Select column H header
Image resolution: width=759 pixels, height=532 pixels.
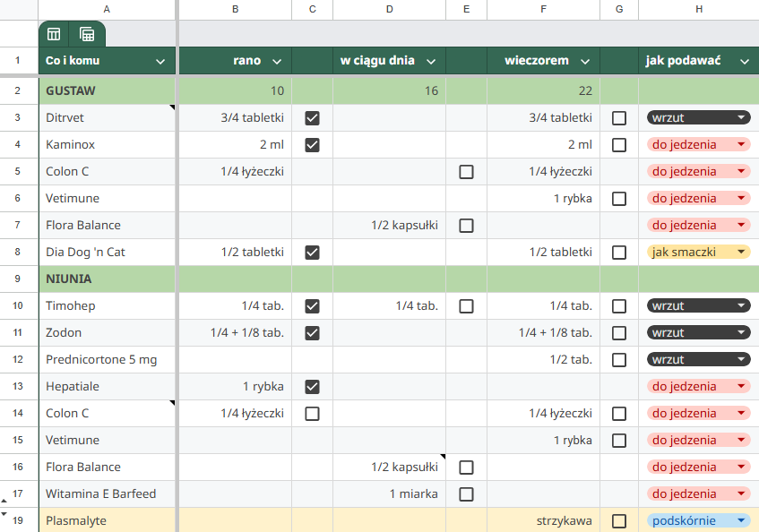pos(698,10)
